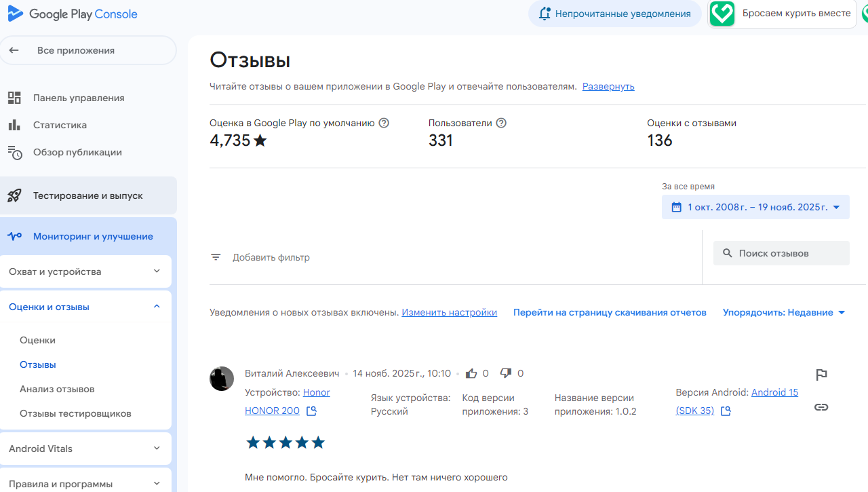Click the Honor HONOR 200 device link
This screenshot has height=492, width=868.
click(288, 402)
